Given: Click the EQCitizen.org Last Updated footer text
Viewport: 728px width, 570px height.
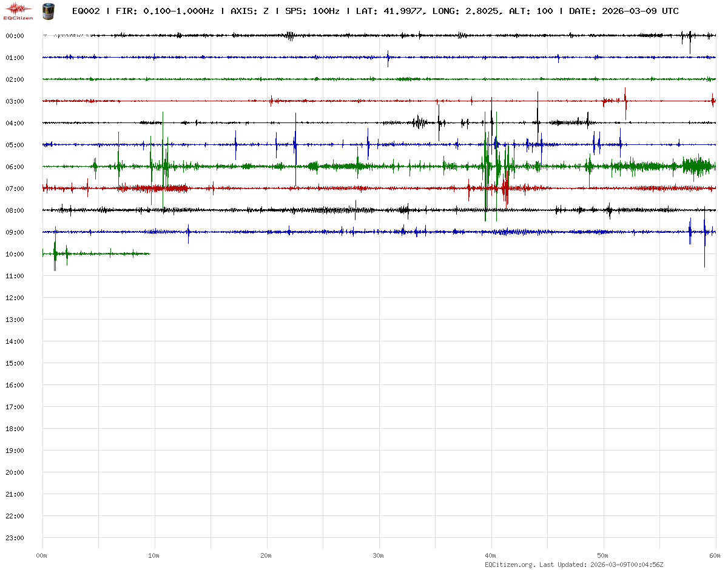Looking at the screenshot, I should (574, 565).
